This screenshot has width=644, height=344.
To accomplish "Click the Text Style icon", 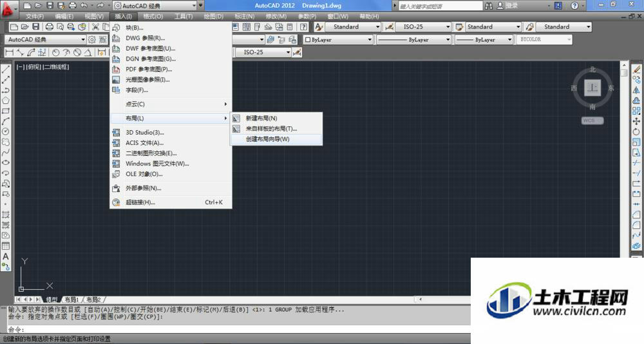I will click(319, 26).
